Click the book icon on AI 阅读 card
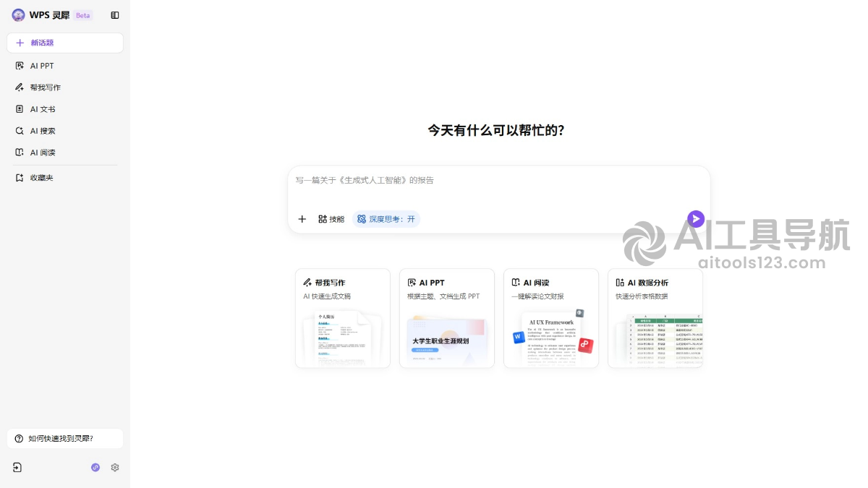The width and height of the screenshot is (868, 488). point(516,283)
